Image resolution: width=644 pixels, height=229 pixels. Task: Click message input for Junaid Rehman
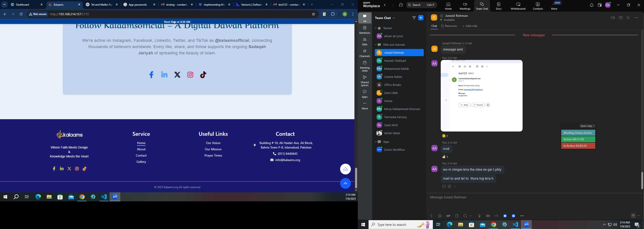tap(534, 197)
